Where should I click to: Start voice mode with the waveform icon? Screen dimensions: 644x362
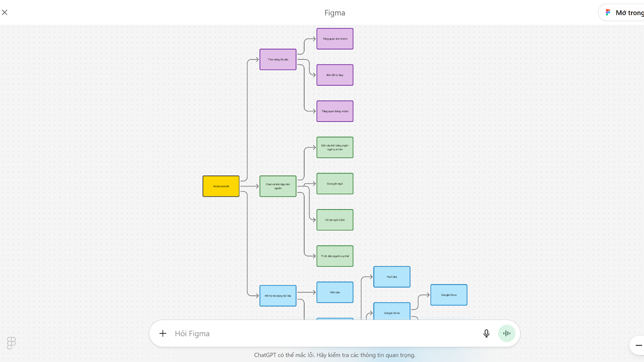point(506,333)
